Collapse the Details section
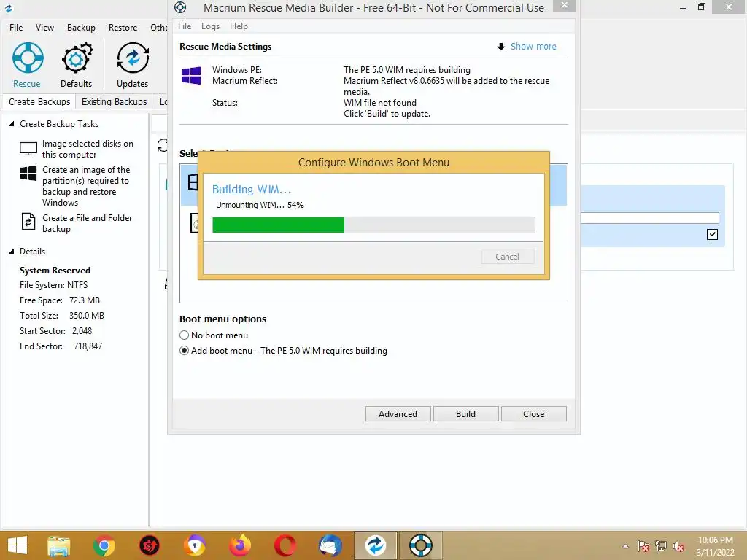This screenshot has height=560, width=747. [12, 252]
